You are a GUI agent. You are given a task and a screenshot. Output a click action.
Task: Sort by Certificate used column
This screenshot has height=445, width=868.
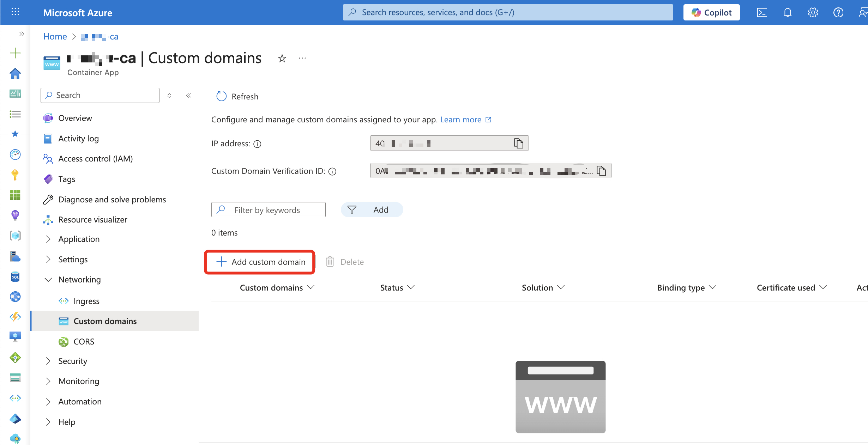pos(792,288)
